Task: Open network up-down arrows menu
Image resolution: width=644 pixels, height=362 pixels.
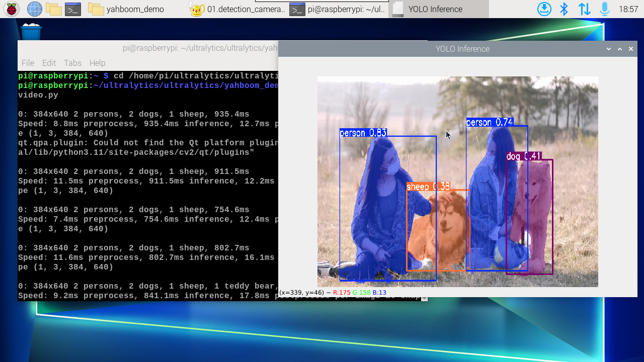Action: coord(584,9)
